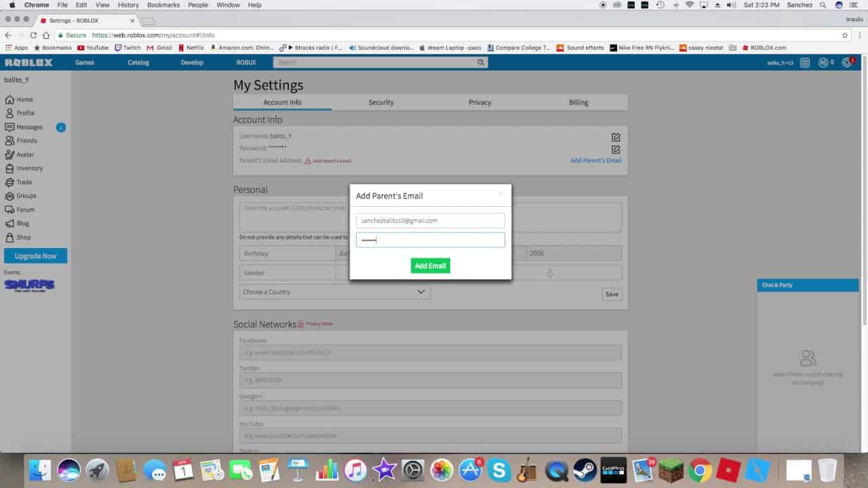The height and width of the screenshot is (488, 868).
Task: Open the Netflix bookmark
Action: [x=191, y=48]
